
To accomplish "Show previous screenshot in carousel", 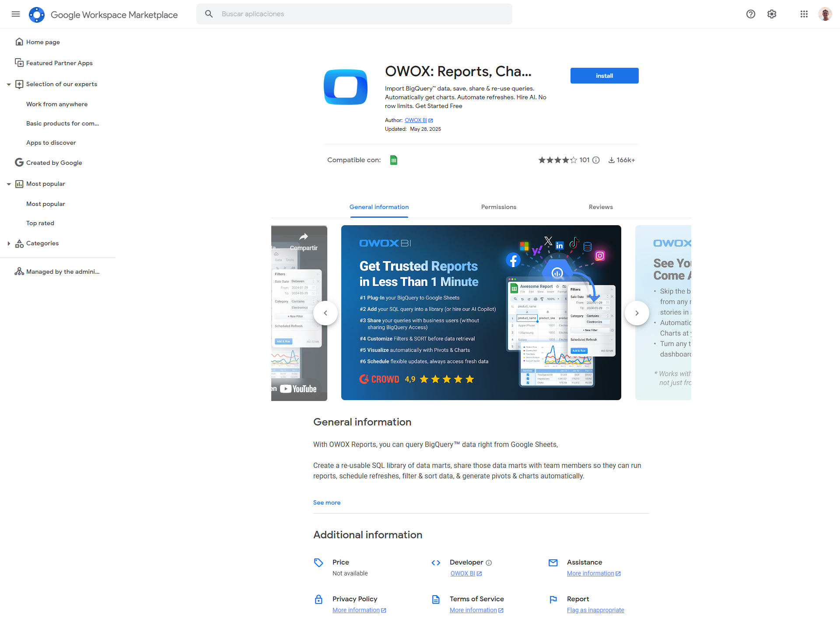I will pos(325,313).
